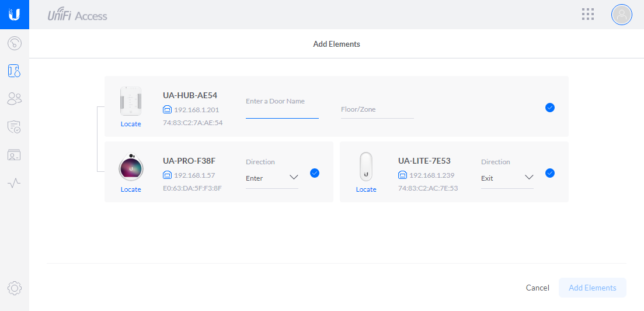Click the Cancel button

point(537,288)
